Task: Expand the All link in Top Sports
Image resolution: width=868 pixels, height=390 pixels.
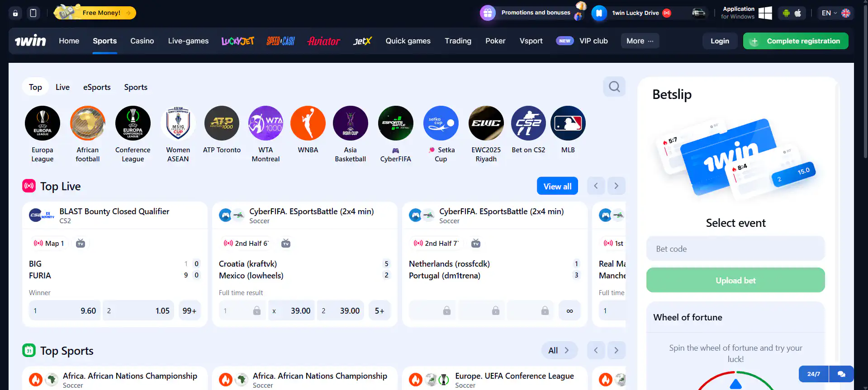Action: 559,350
